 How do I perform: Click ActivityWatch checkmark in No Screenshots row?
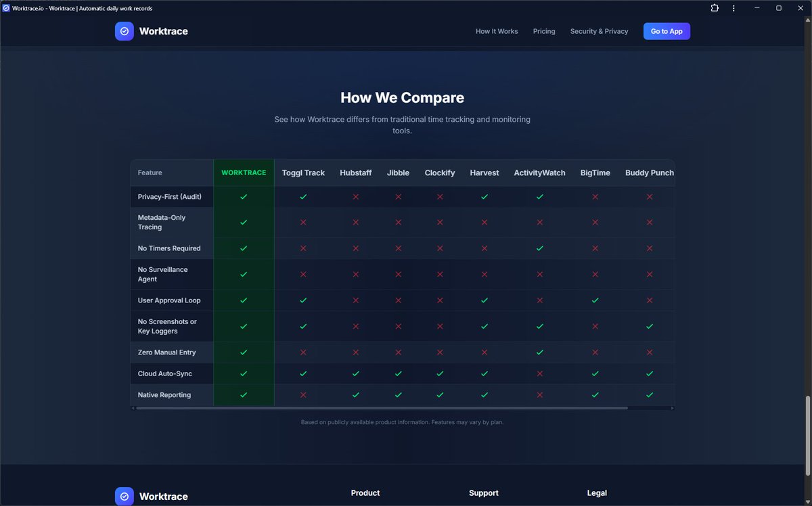tap(539, 326)
